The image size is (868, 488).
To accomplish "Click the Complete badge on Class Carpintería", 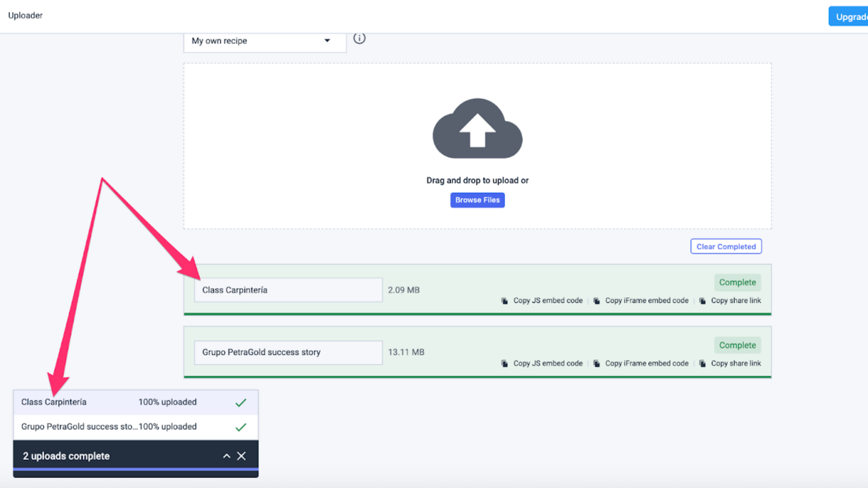I will pos(737,282).
